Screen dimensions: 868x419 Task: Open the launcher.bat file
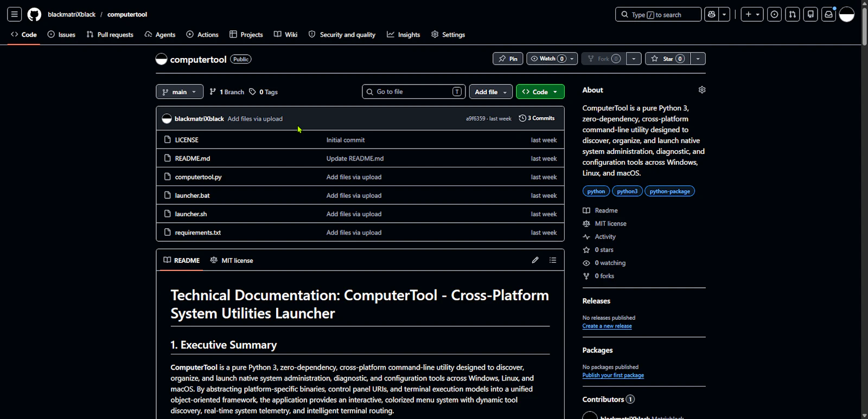tap(192, 195)
